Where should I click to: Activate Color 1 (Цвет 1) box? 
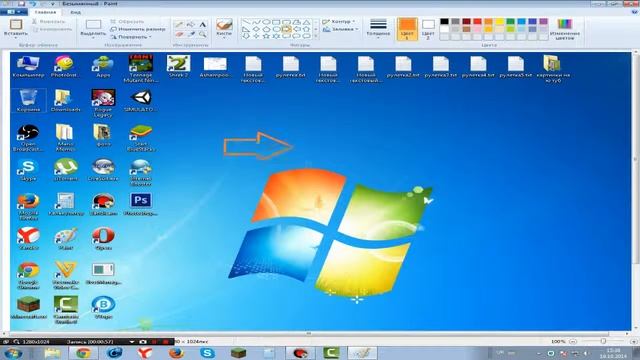[x=407, y=29]
